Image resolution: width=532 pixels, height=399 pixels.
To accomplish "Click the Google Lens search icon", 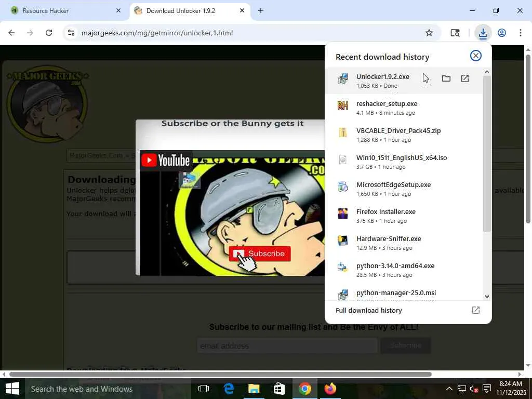I will pyautogui.click(x=455, y=33).
